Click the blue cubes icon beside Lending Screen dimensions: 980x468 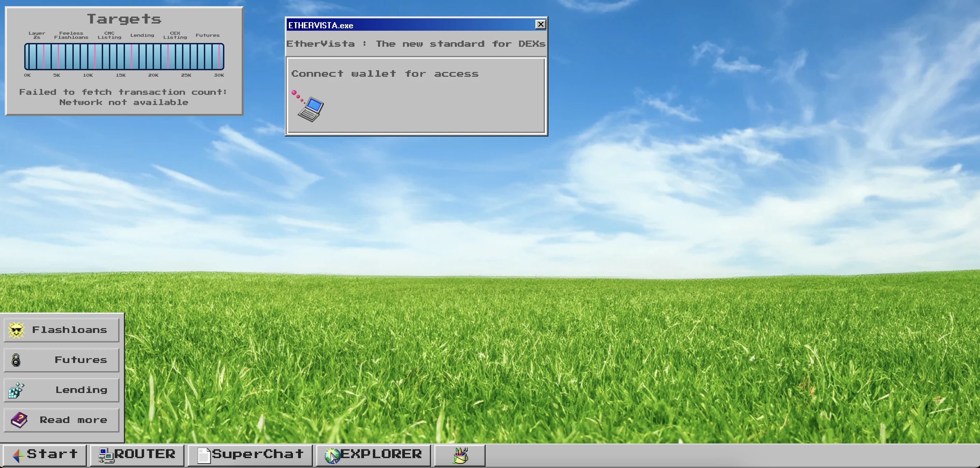pos(16,390)
